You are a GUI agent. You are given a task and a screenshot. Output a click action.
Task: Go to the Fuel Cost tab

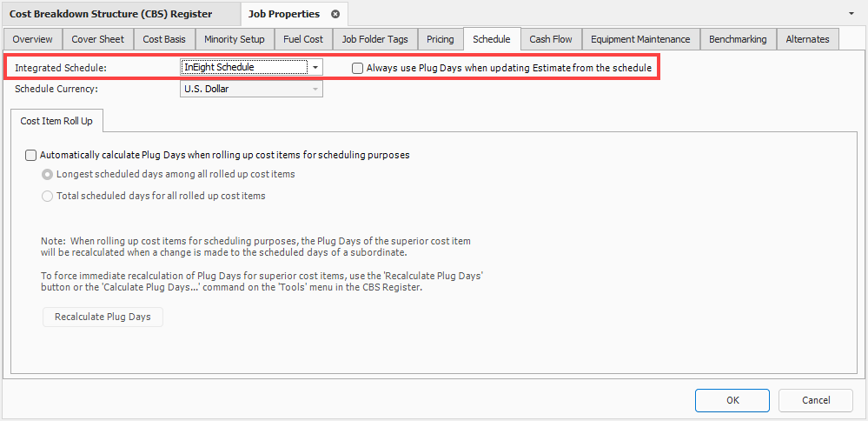coord(303,39)
